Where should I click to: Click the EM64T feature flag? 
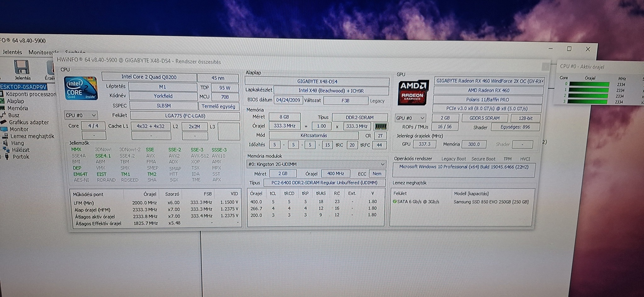[x=80, y=174]
